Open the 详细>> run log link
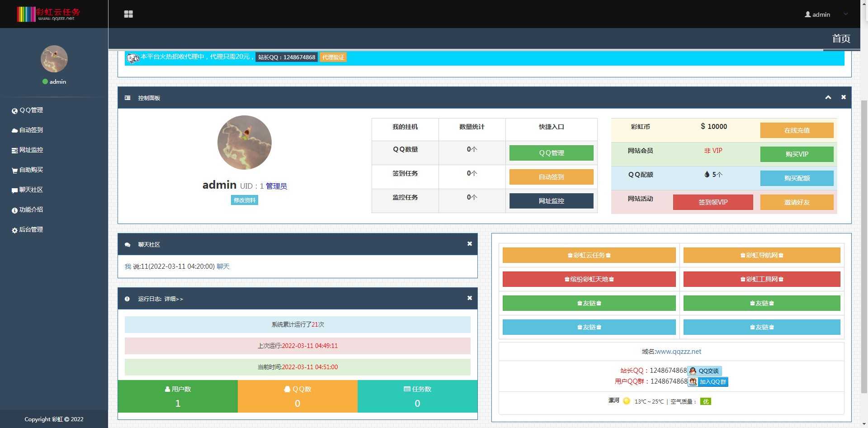The height and width of the screenshot is (428, 868). pyautogui.click(x=174, y=299)
